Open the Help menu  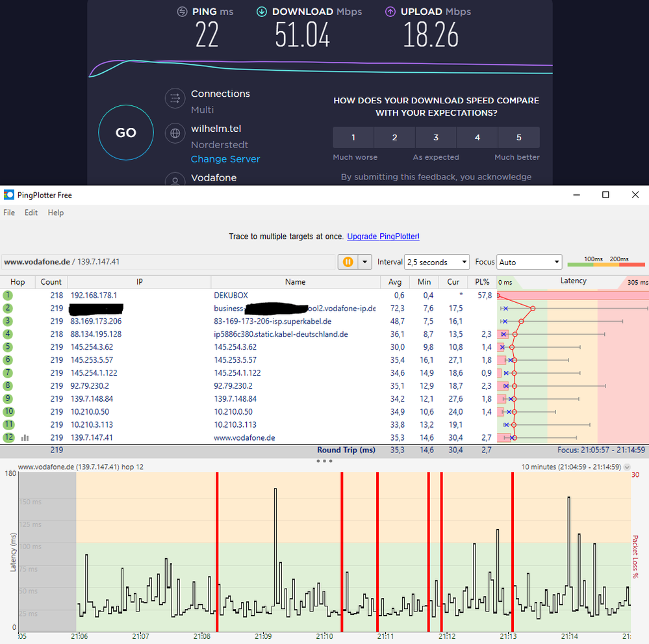pyautogui.click(x=55, y=213)
